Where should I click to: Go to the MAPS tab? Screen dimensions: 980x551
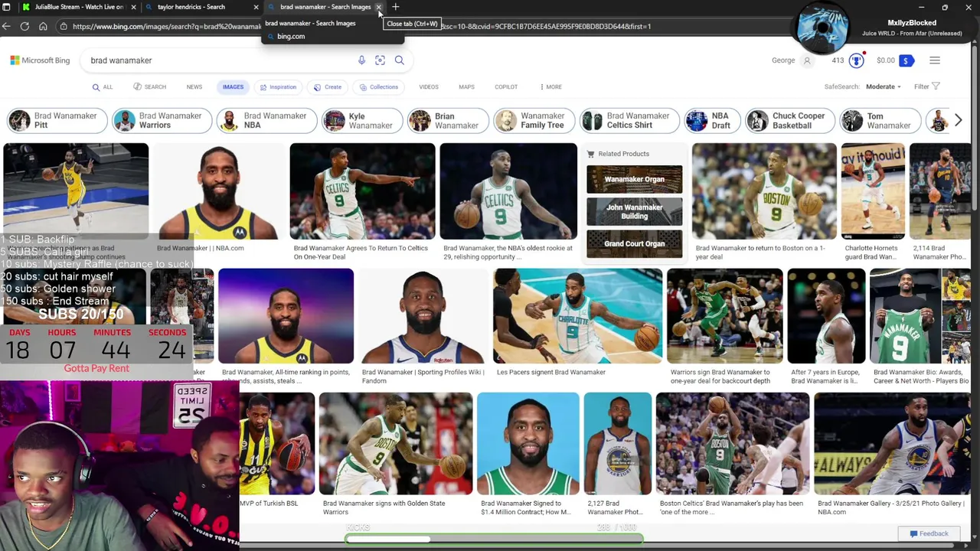[x=466, y=87]
